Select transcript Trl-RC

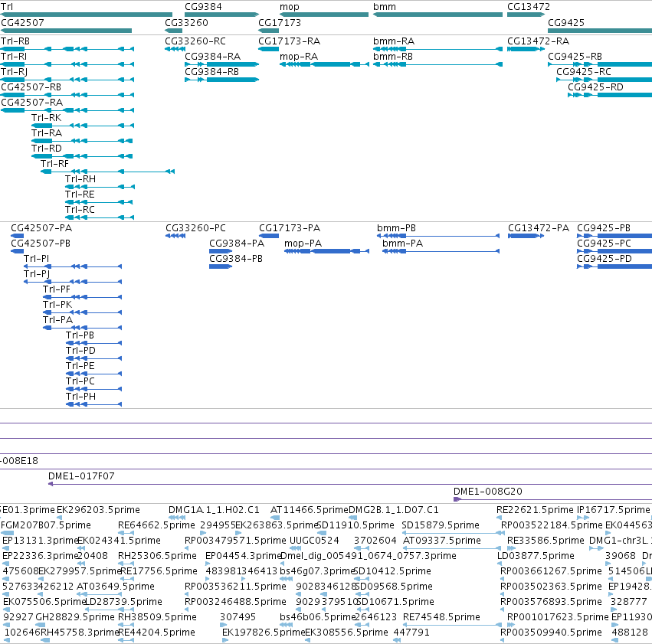click(100, 217)
